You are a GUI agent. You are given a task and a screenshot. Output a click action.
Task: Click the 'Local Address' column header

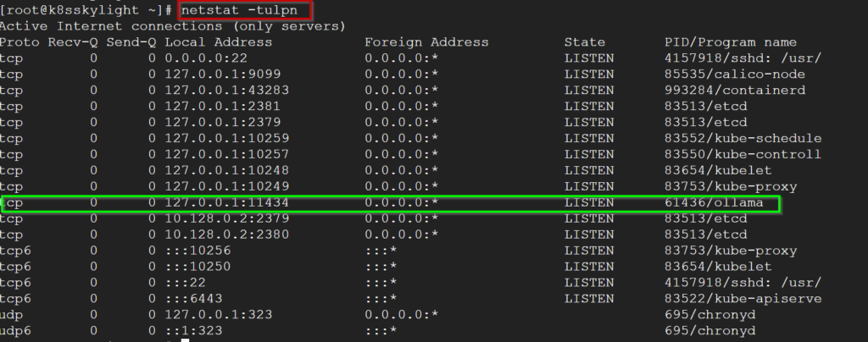click(x=219, y=42)
